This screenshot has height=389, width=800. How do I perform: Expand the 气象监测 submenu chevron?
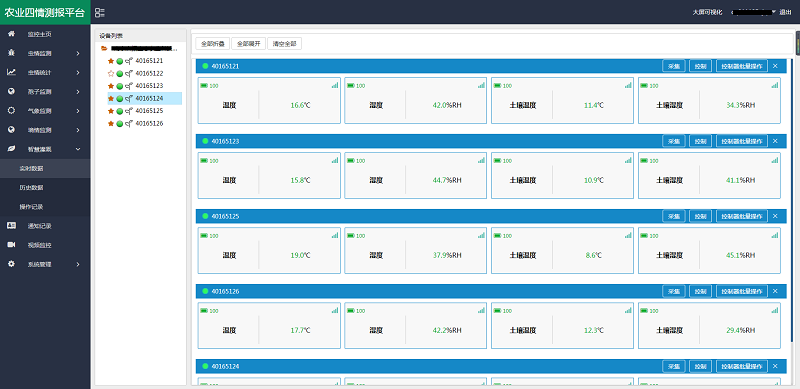(78, 111)
